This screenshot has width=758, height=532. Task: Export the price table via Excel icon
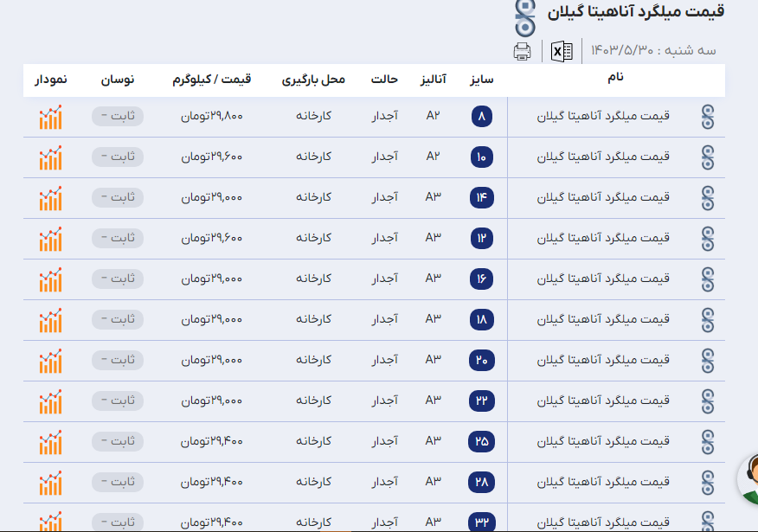pos(562,51)
